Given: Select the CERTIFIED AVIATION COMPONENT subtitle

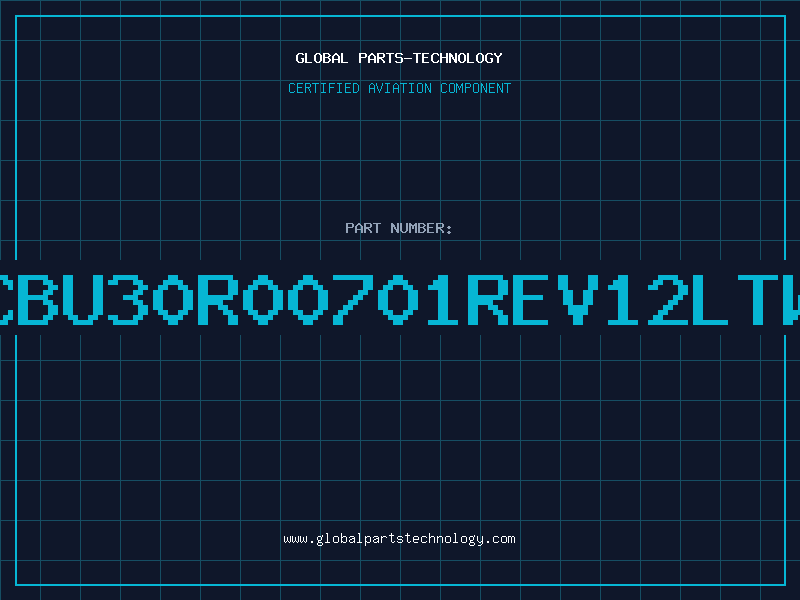Looking at the screenshot, I should point(399,88).
